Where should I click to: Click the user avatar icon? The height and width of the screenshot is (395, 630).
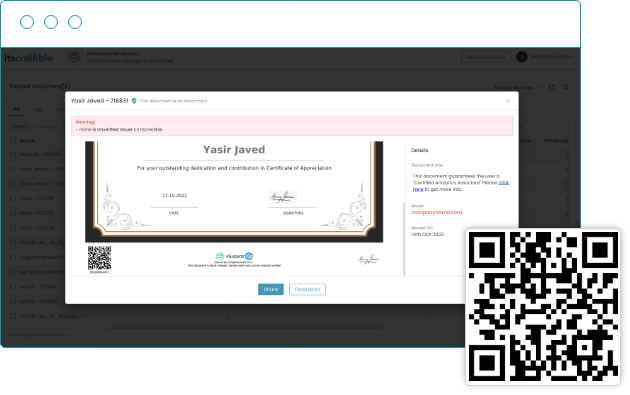tap(522, 57)
